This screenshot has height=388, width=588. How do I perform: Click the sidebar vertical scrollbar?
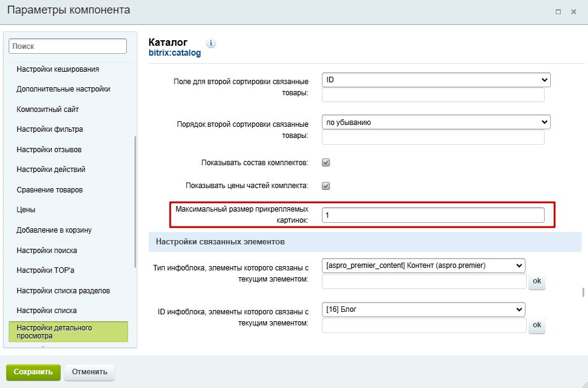point(135,202)
